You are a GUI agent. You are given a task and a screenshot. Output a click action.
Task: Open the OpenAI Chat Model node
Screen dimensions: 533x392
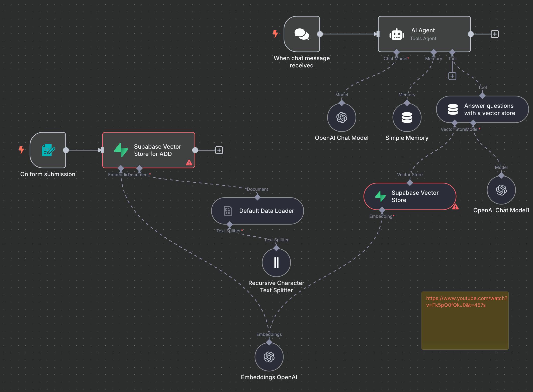341,118
